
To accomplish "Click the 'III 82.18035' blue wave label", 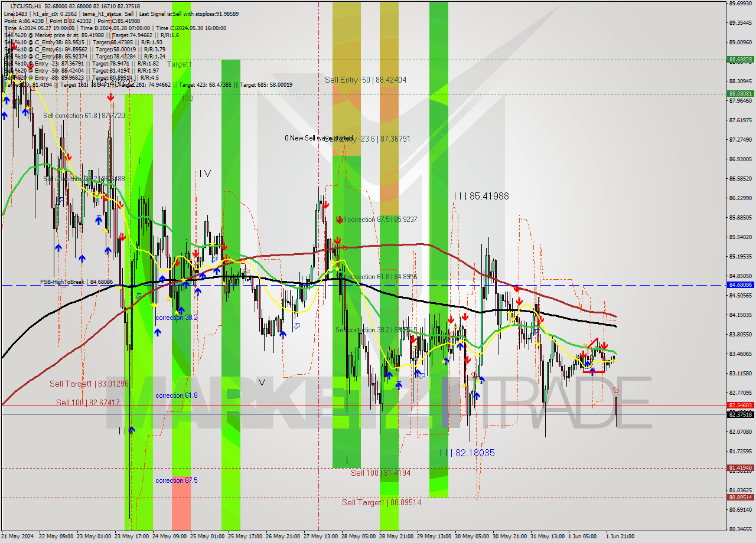I will [x=467, y=453].
